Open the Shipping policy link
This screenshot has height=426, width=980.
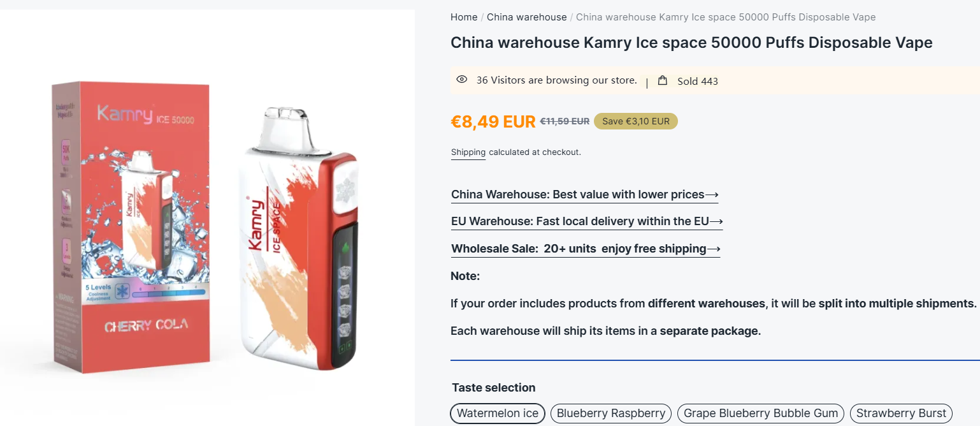(x=468, y=152)
